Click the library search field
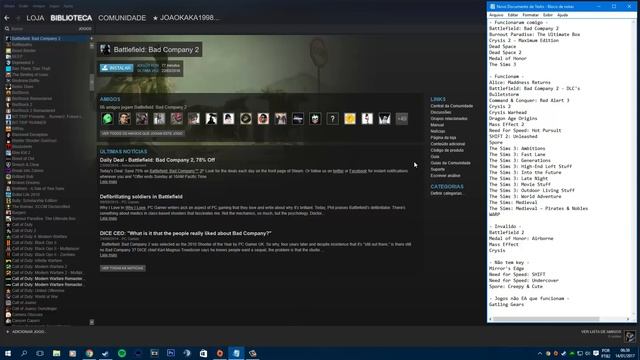The width and height of the screenshot is (640, 360). click(x=43, y=29)
